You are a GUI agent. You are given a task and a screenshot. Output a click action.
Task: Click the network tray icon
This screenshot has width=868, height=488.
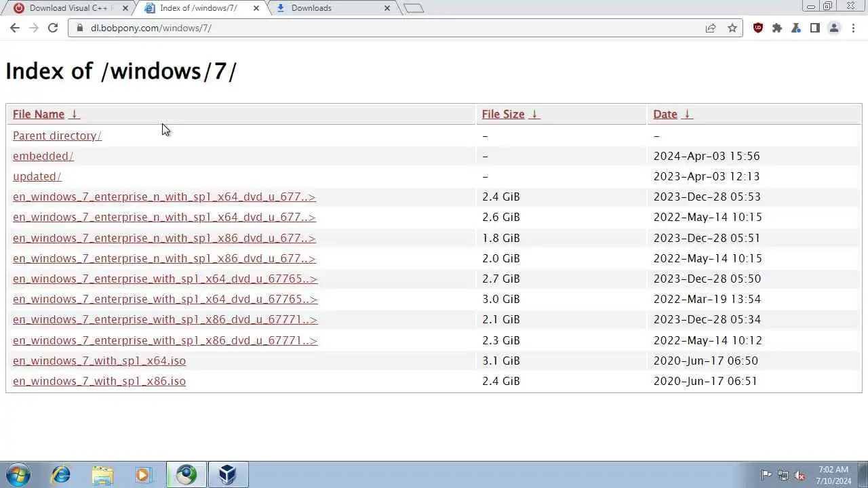pos(783,475)
